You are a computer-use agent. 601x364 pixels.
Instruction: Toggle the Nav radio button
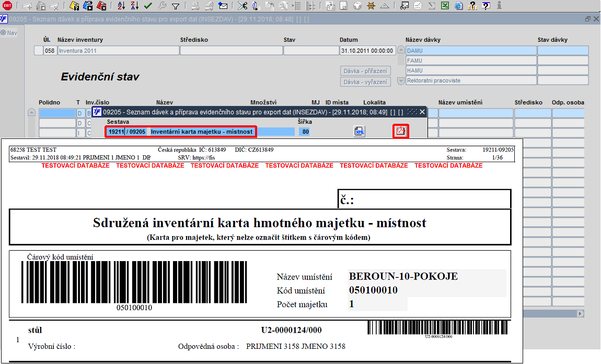click(4, 33)
